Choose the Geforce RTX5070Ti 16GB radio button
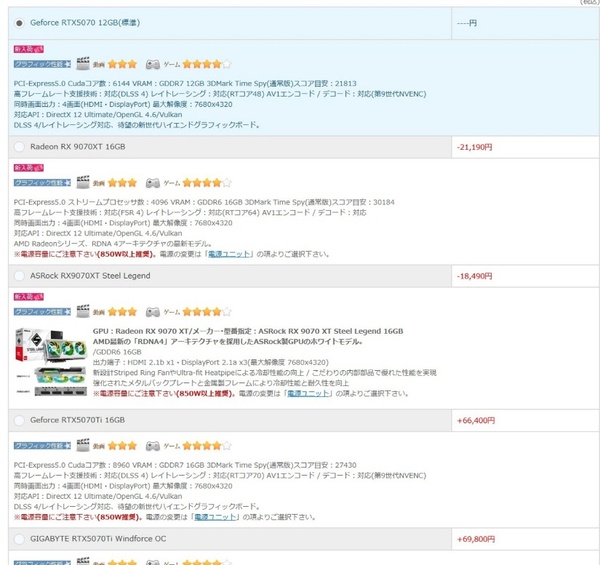The image size is (600, 565). (x=19, y=420)
